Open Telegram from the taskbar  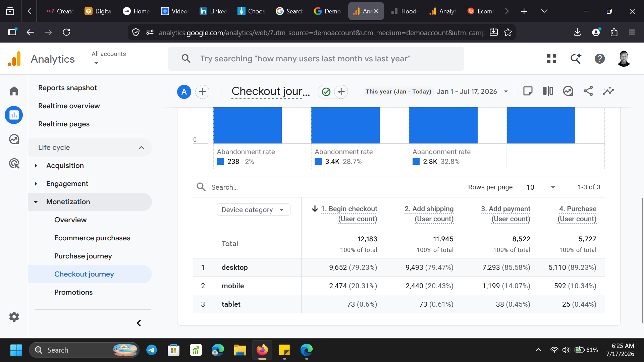(x=152, y=350)
